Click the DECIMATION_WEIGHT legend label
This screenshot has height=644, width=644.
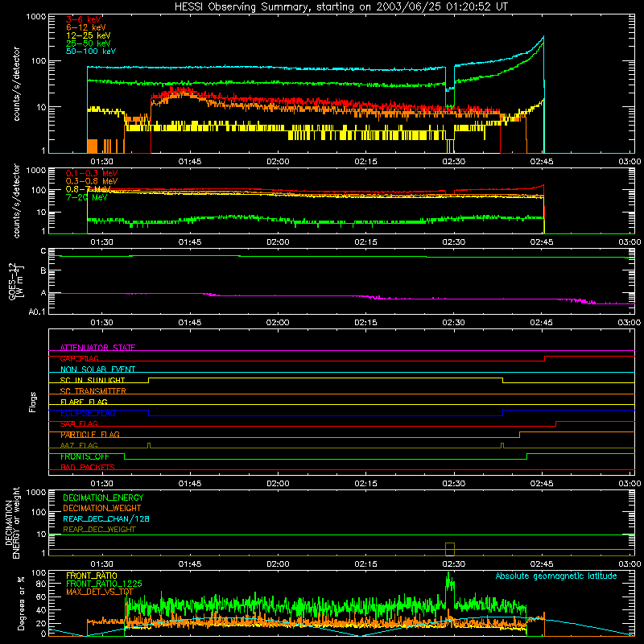[102, 509]
